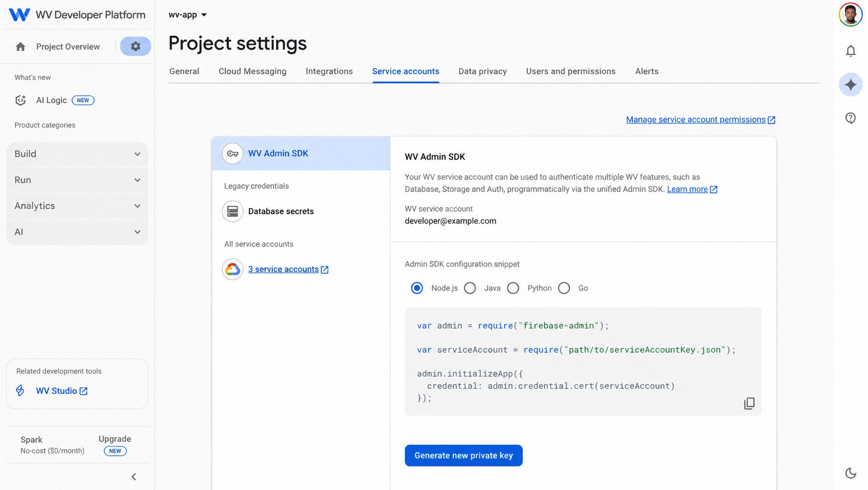The width and height of the screenshot is (868, 490).
Task: Toggle dark mode moon icon
Action: point(851,473)
